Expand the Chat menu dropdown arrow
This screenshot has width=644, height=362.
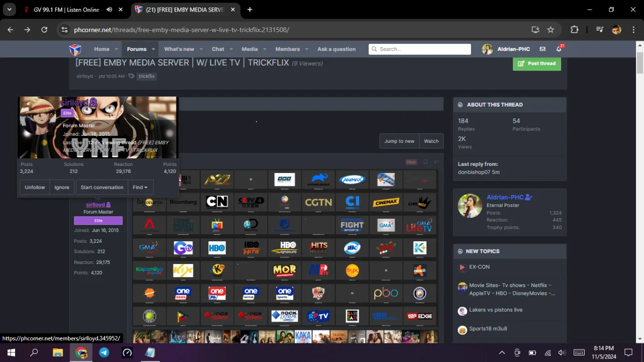[231, 49]
